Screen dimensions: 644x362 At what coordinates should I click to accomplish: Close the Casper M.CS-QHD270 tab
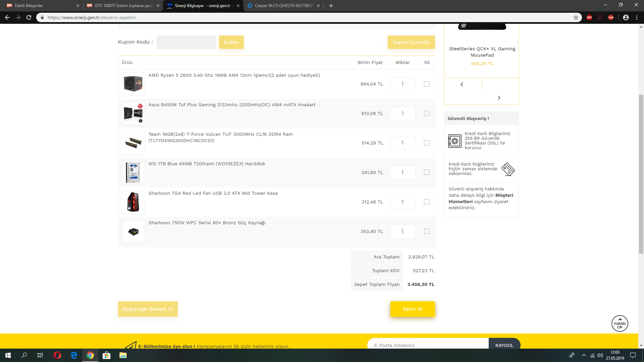click(x=318, y=6)
